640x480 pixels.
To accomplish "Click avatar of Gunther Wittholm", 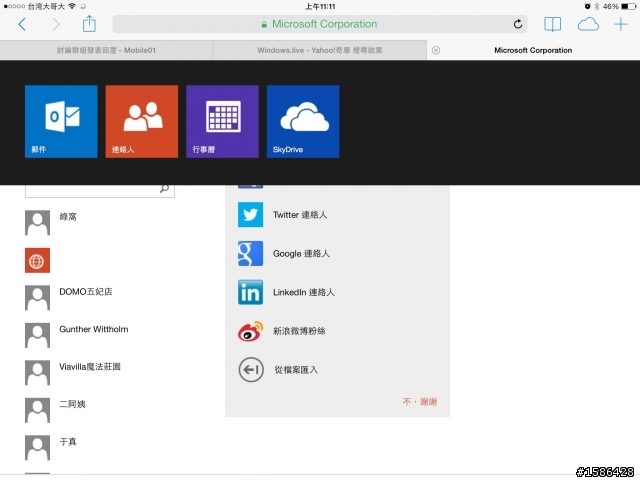I will [37, 335].
